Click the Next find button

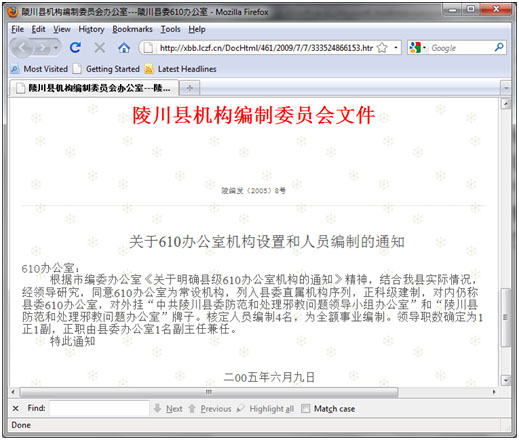168,409
